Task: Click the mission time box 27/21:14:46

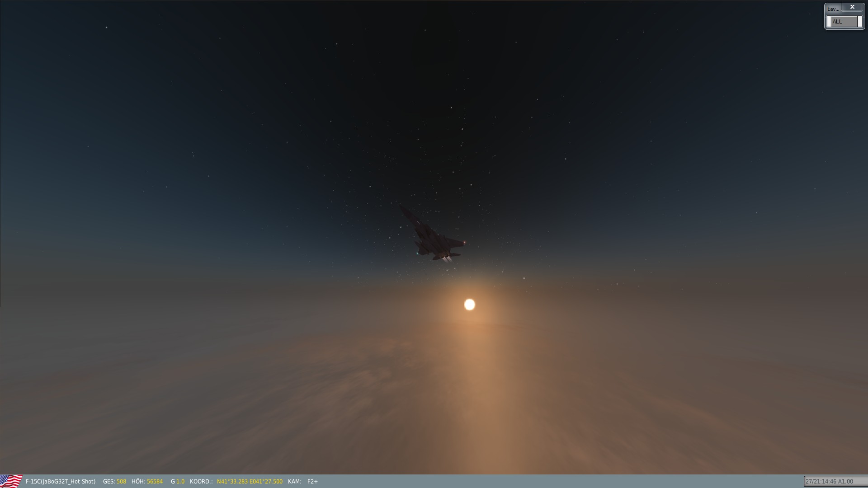Action: (x=829, y=482)
